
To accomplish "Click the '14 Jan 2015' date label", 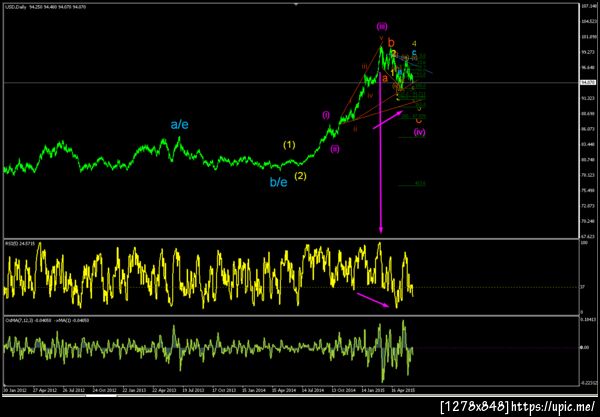I will [x=373, y=390].
